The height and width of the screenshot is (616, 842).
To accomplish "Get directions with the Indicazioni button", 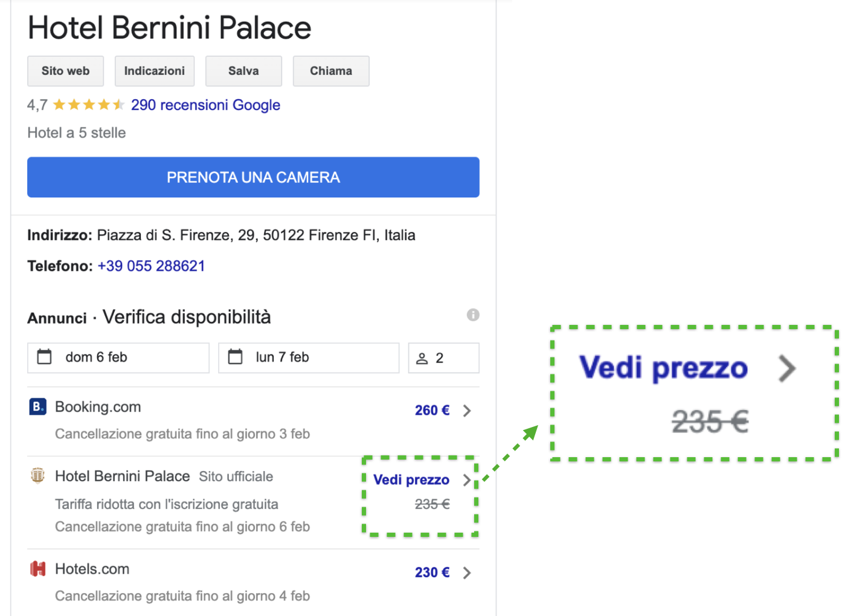I will (x=155, y=71).
